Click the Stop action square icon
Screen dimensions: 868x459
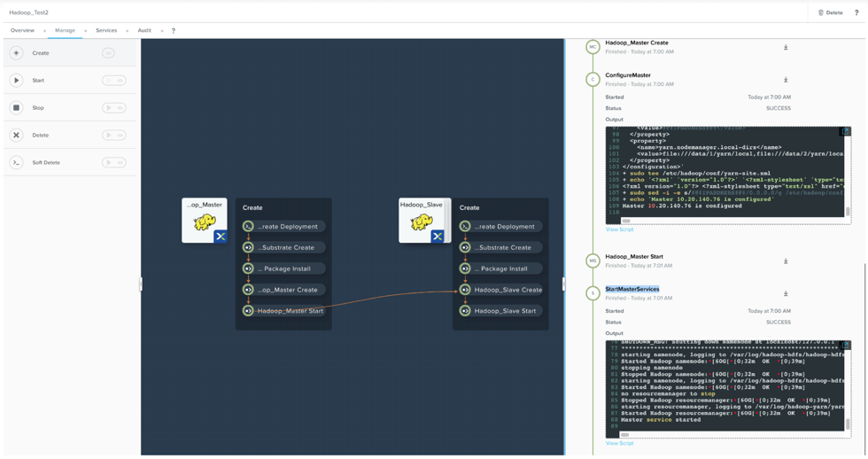pos(16,108)
